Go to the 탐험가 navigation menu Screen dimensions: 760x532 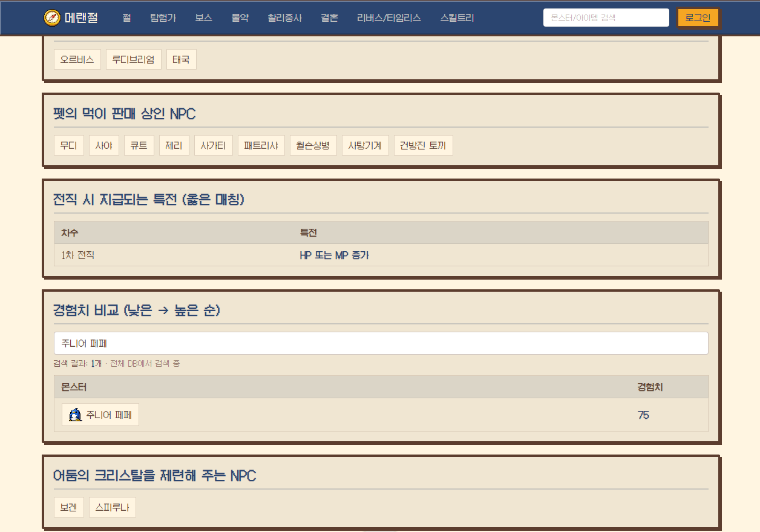[163, 18]
